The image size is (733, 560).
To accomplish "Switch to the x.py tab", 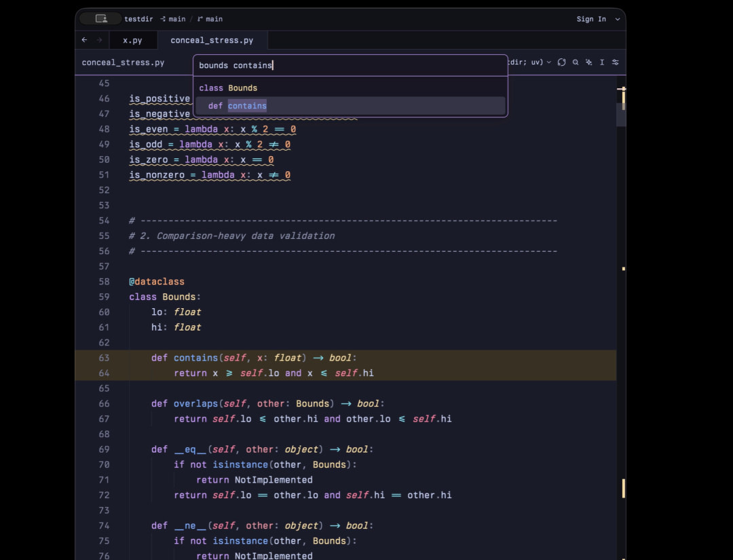I will click(x=133, y=40).
